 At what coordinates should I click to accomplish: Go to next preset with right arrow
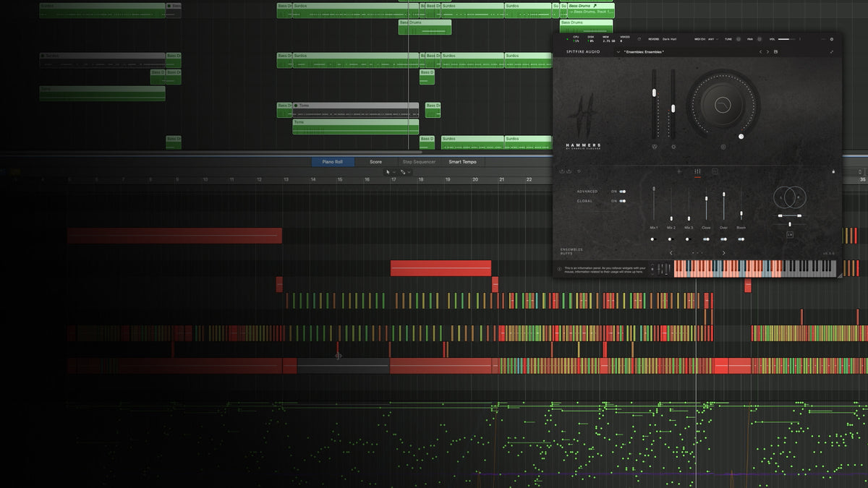(x=767, y=52)
